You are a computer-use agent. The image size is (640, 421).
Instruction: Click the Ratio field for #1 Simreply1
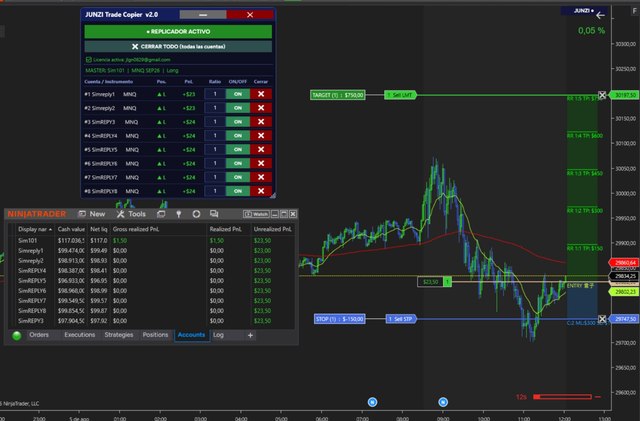[215, 94]
